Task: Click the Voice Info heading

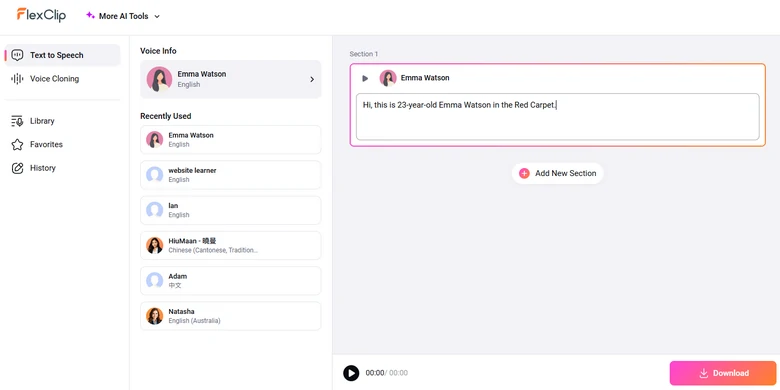Action: [158, 51]
